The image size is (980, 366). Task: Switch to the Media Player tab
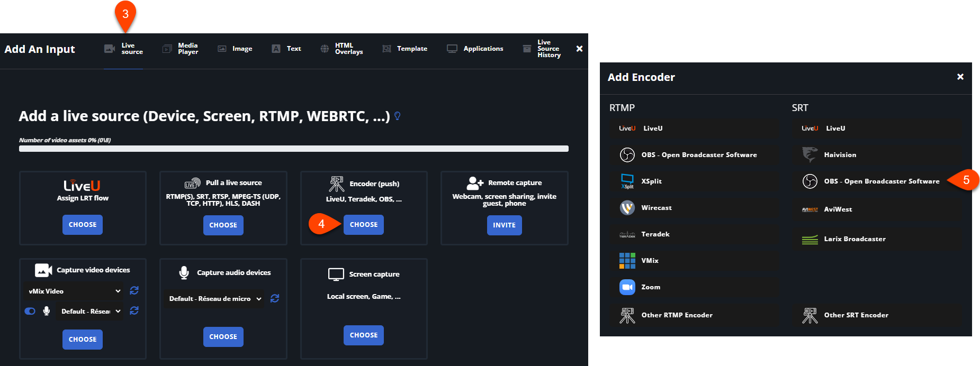tap(181, 49)
